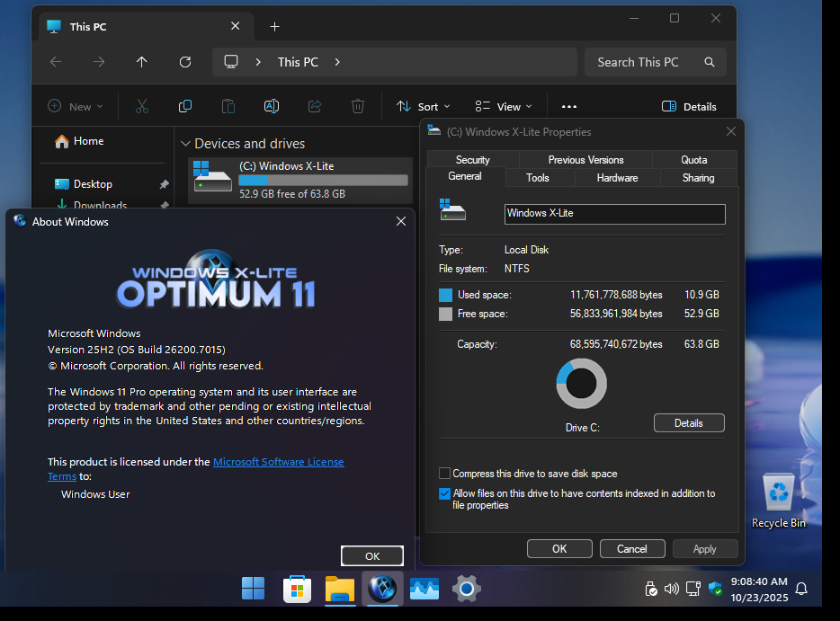The image size is (840, 621).
Task: Select the Paste clipboard icon
Action: click(x=228, y=107)
